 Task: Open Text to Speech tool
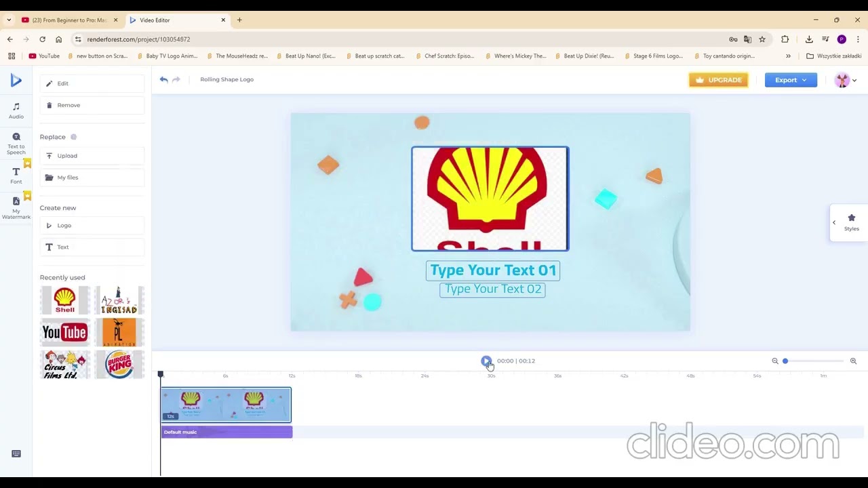coord(16,143)
